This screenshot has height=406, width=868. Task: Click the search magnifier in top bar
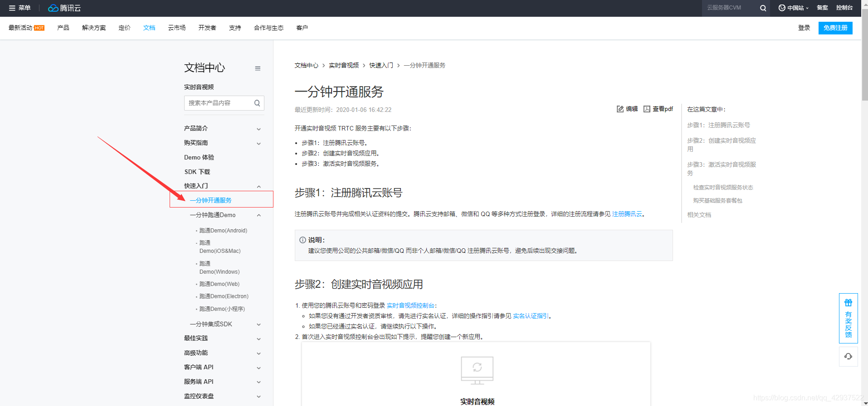coord(763,8)
